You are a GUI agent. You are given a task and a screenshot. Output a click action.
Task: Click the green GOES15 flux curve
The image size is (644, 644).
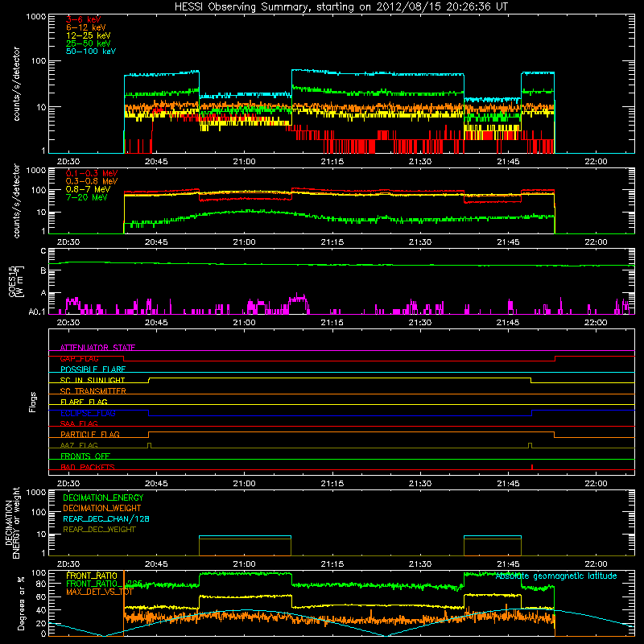(341, 265)
